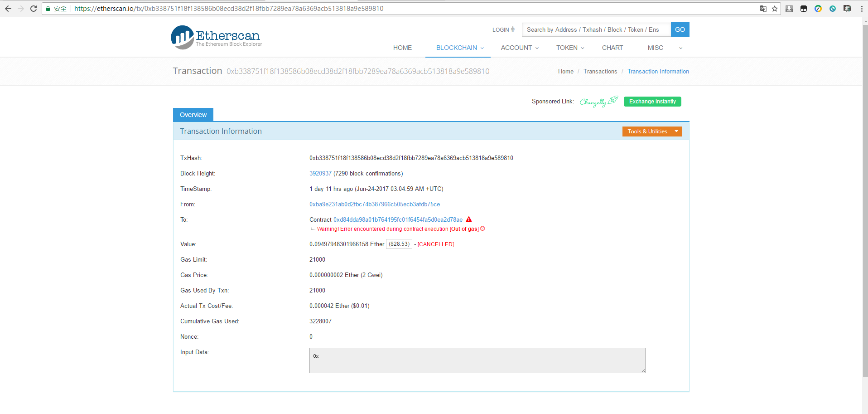Viewport: 868px width, 414px height.
Task: Click the 0.09497948301966158 Ether value
Action: tap(347, 244)
